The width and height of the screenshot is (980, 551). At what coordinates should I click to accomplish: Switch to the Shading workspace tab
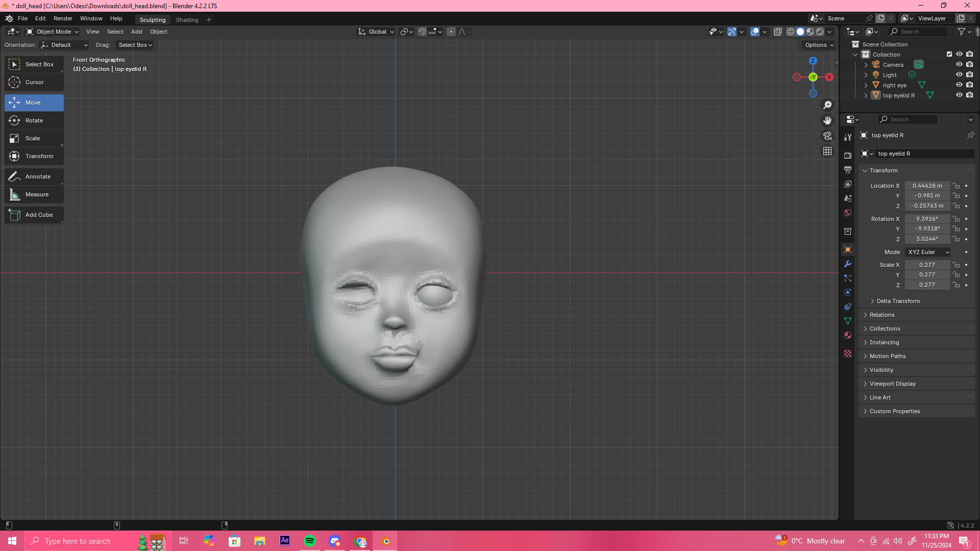click(187, 20)
